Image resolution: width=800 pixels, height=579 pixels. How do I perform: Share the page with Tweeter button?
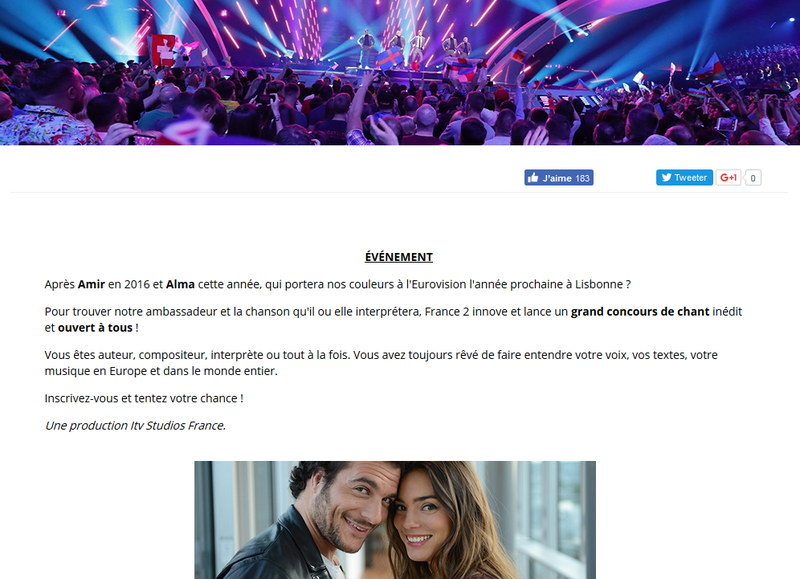(x=684, y=178)
